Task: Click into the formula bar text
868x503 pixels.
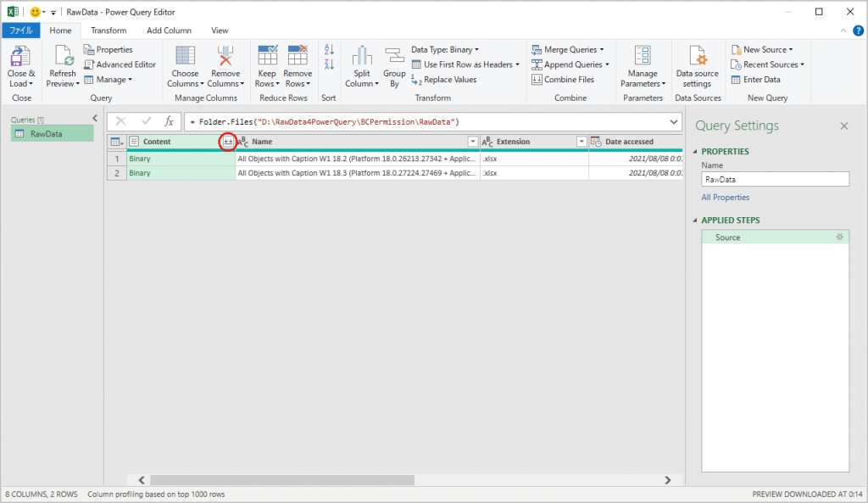Action: pyautogui.click(x=426, y=122)
